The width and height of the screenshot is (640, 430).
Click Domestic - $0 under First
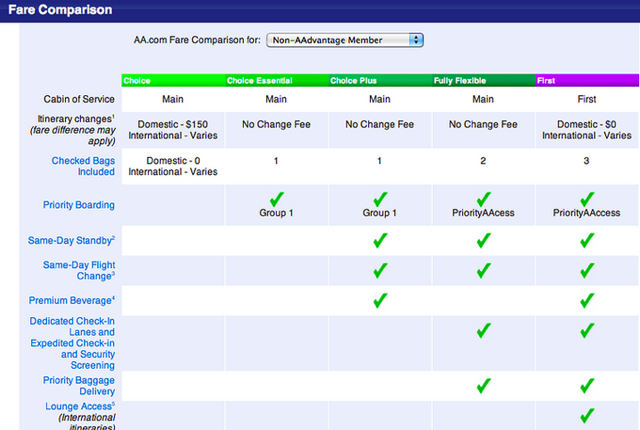[587, 124]
